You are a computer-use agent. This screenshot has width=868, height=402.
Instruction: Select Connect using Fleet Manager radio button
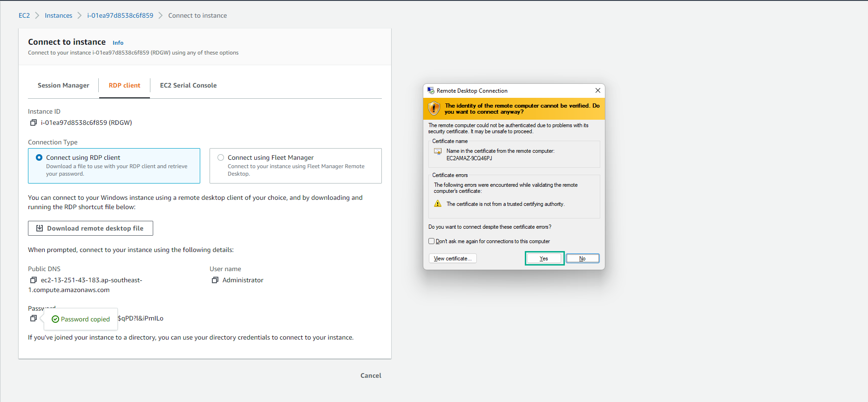[221, 157]
